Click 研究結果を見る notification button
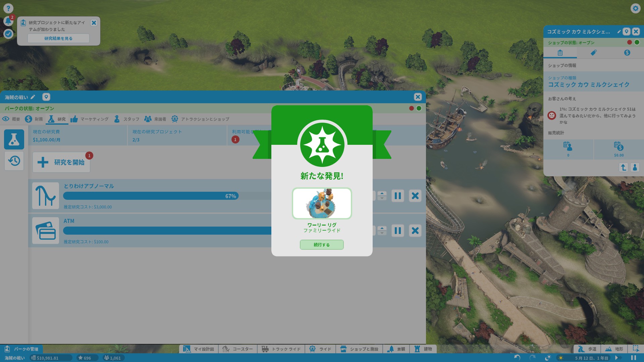Image resolution: width=644 pixels, height=362 pixels. [x=58, y=39]
